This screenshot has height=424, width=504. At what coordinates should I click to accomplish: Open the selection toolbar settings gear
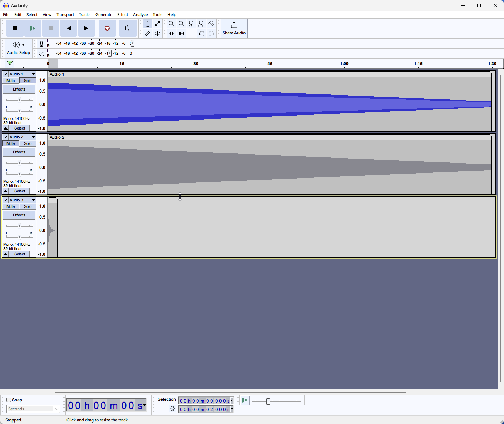pyautogui.click(x=172, y=409)
